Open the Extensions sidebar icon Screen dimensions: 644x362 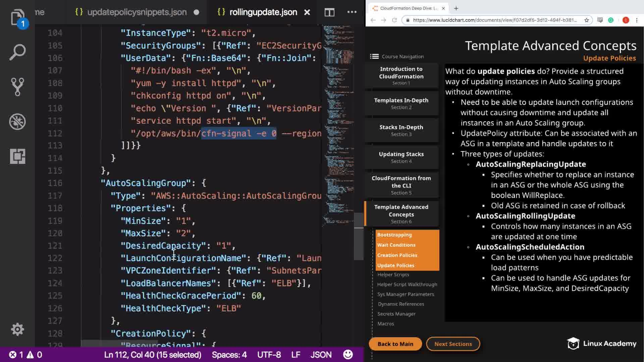click(17, 156)
